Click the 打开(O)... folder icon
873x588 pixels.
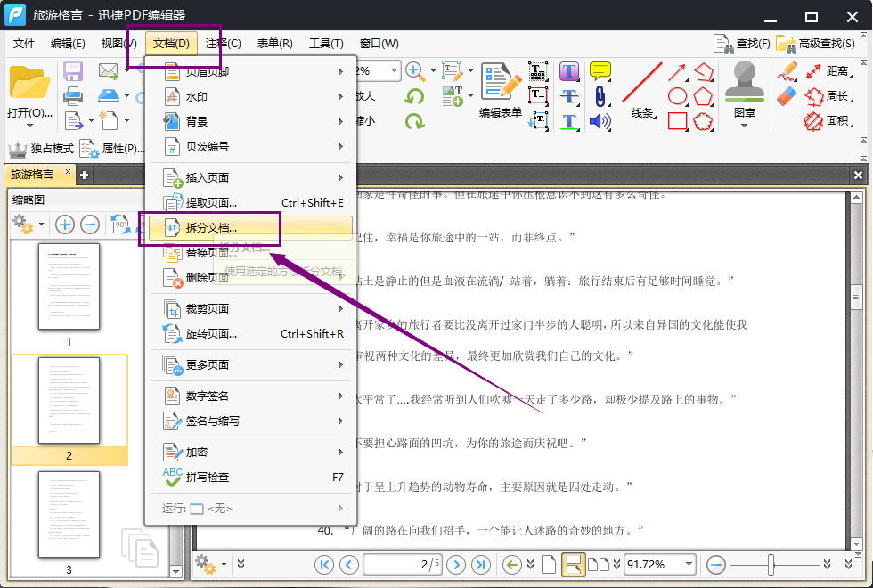point(29,84)
